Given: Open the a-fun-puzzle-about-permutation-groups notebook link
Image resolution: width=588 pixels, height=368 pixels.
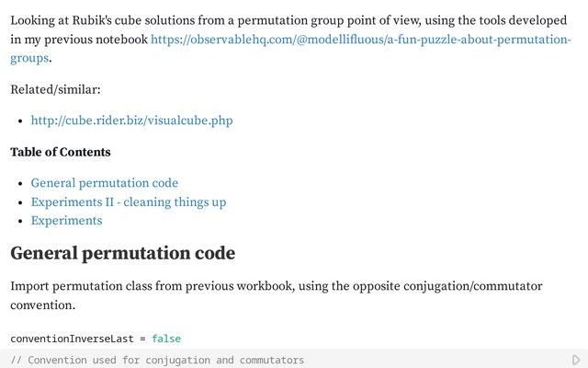Looking at the screenshot, I should [x=360, y=40].
